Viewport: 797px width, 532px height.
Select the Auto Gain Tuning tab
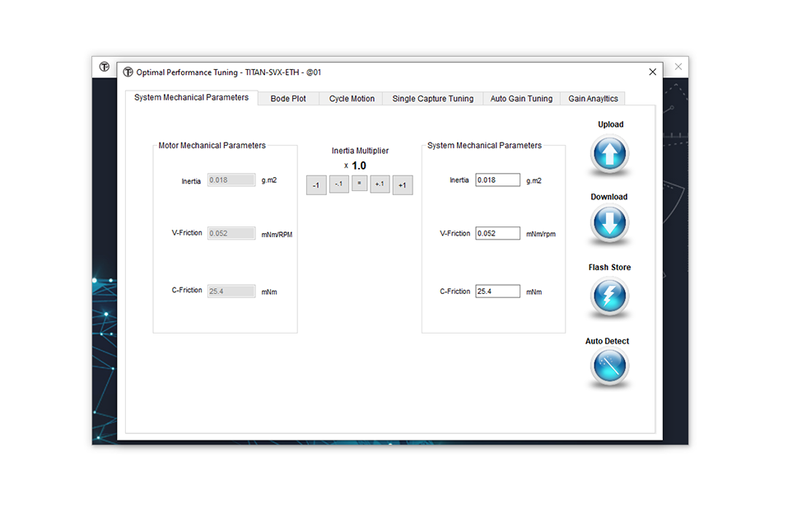tap(521, 99)
